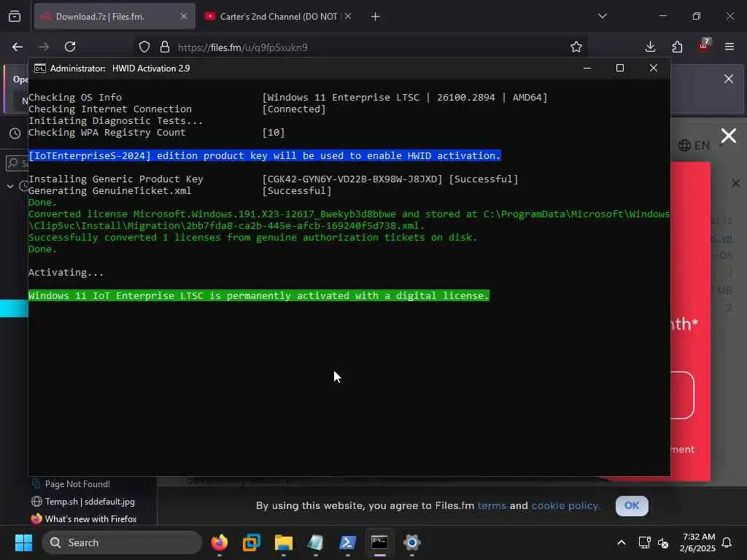The height and width of the screenshot is (560, 747).
Task: Switch to the Download.7z Files.fm tab
Action: [x=115, y=17]
